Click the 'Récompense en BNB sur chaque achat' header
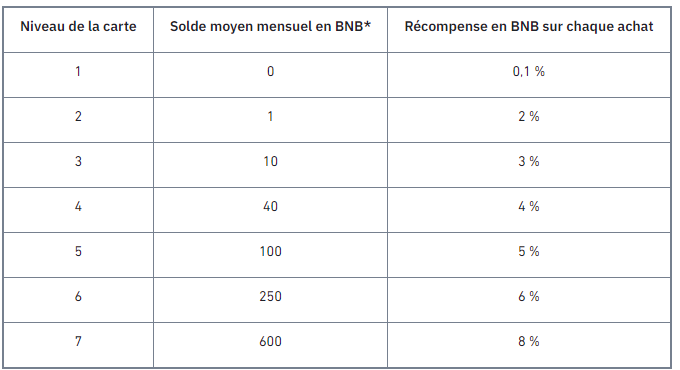This screenshot has height=370, width=680. (x=529, y=26)
